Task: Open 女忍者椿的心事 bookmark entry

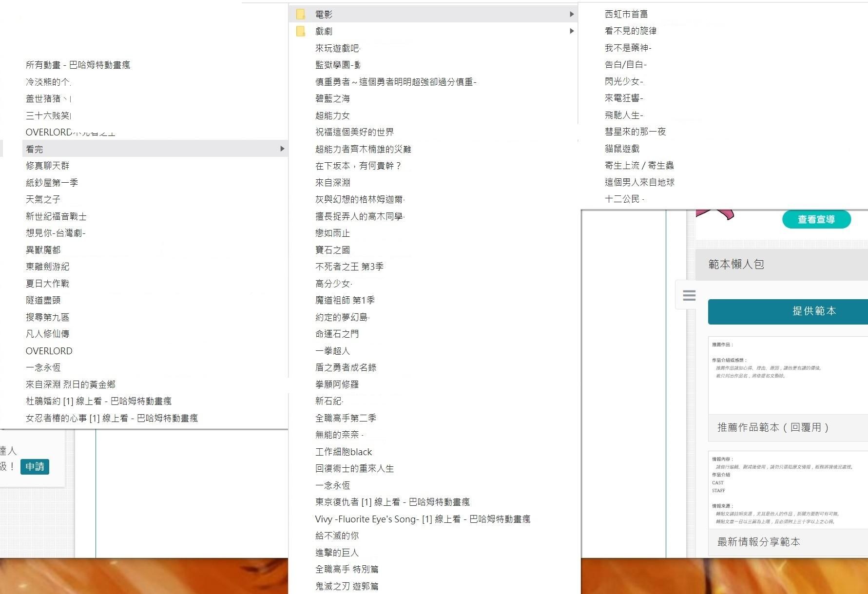Action: click(x=112, y=418)
